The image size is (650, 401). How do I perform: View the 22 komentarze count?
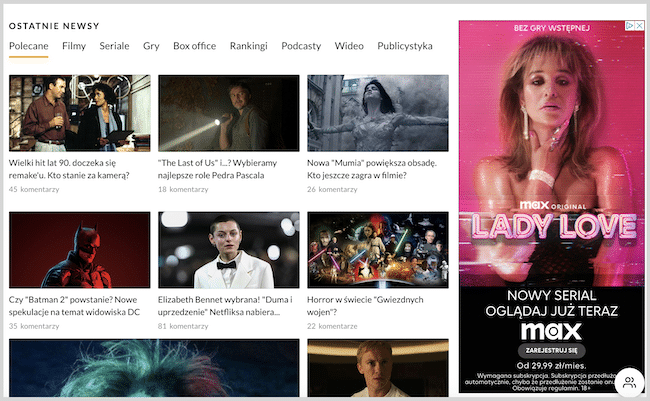tap(332, 326)
